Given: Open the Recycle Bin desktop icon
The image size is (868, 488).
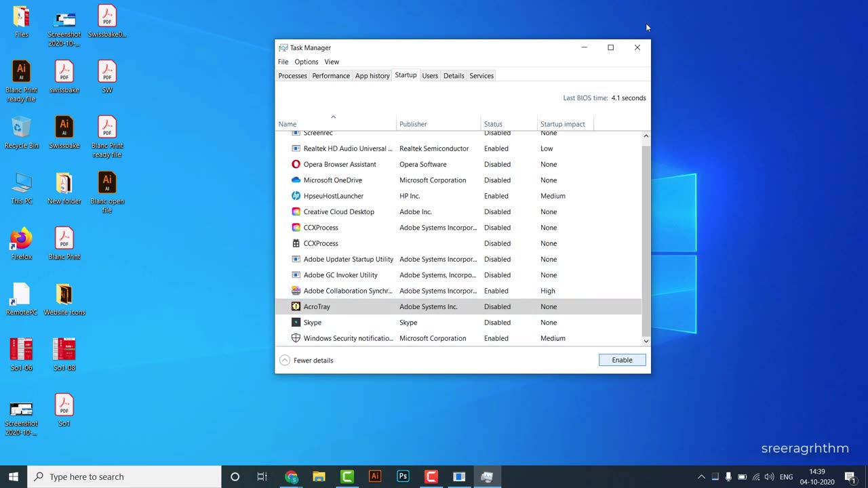Looking at the screenshot, I should 22,132.
